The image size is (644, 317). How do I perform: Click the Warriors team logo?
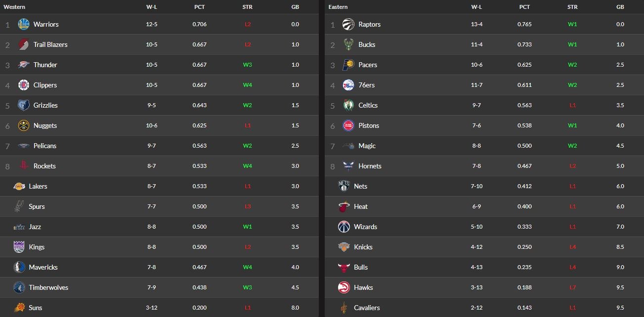pyautogui.click(x=24, y=24)
